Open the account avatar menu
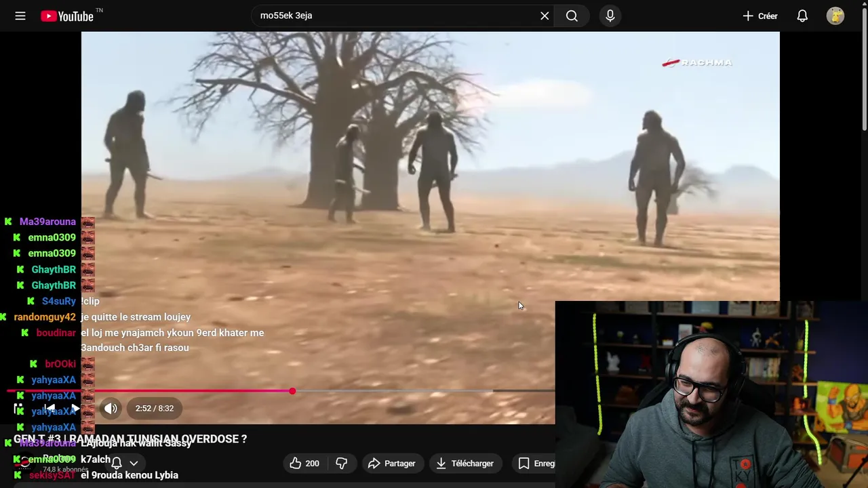 835,16
